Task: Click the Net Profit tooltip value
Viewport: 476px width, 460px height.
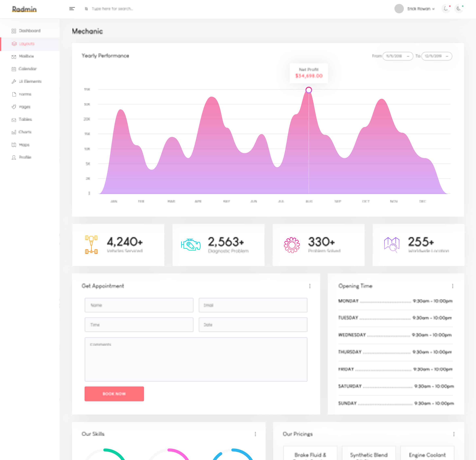Action: (309, 76)
